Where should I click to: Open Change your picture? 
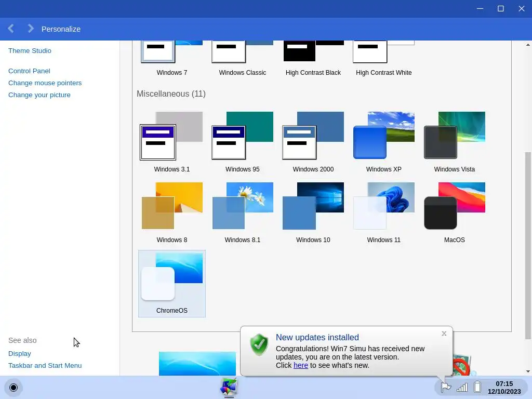click(39, 95)
